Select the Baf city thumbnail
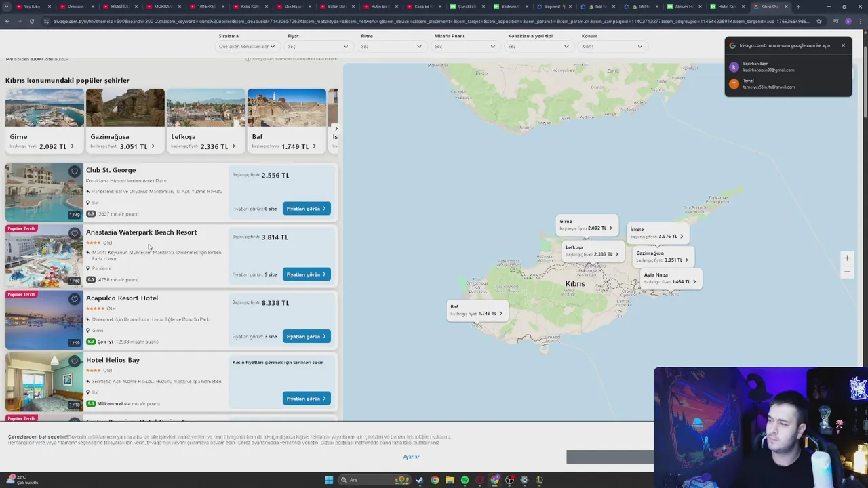 [287, 121]
